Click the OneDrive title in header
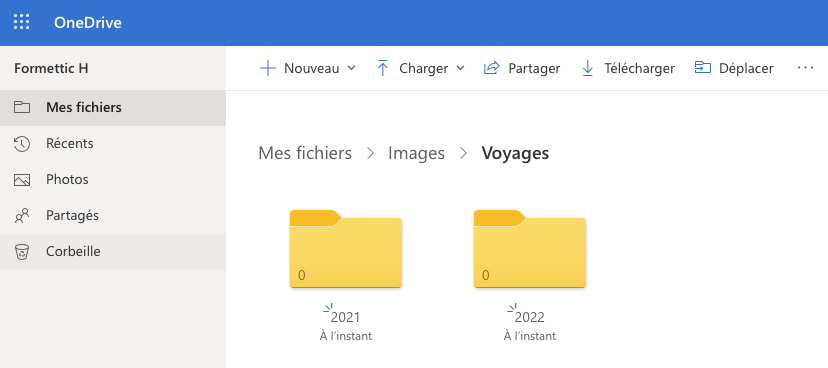Screen dimensions: 828x368 [x=88, y=23]
